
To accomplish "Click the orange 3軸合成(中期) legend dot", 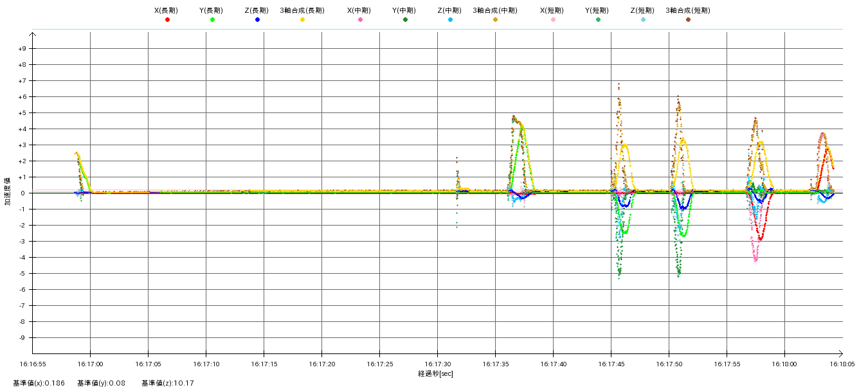I will [495, 20].
